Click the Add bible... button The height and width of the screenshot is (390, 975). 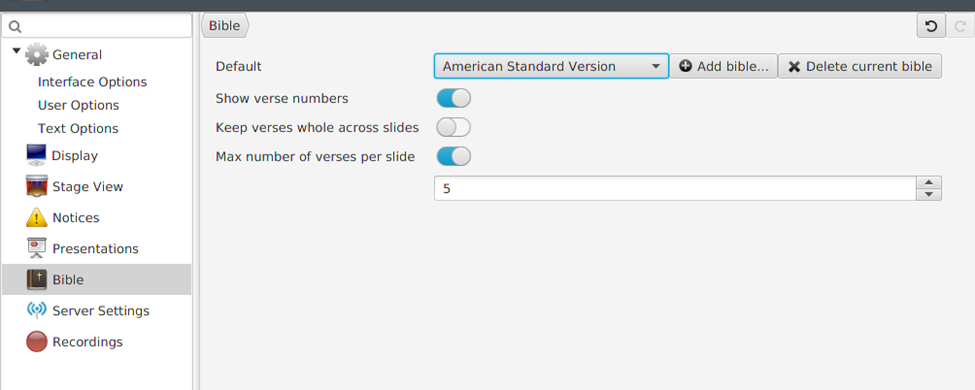pyautogui.click(x=724, y=66)
